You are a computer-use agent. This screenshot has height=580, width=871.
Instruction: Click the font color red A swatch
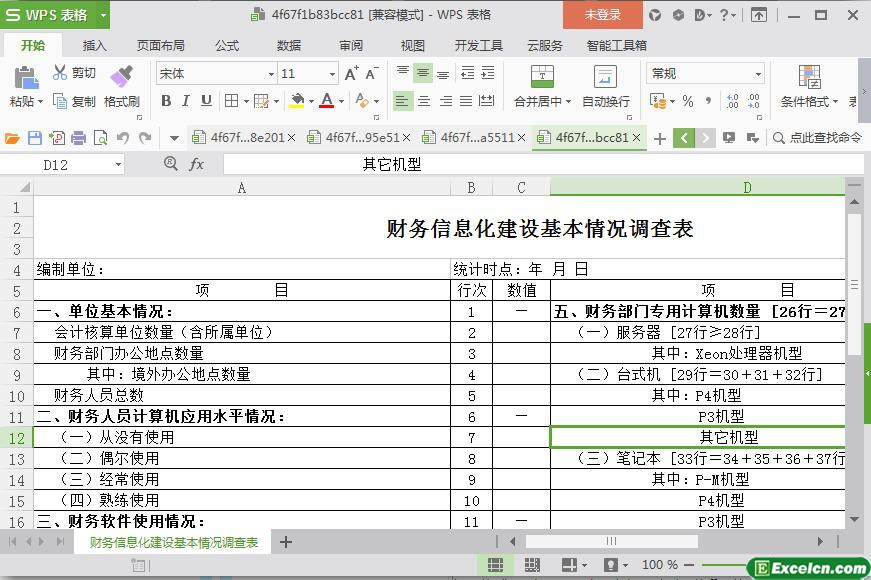(x=326, y=101)
